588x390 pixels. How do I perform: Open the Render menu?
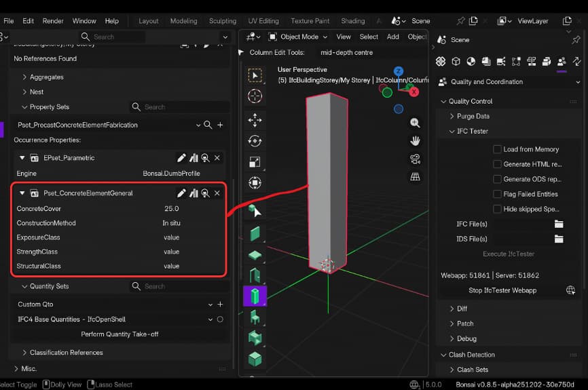[x=53, y=21]
